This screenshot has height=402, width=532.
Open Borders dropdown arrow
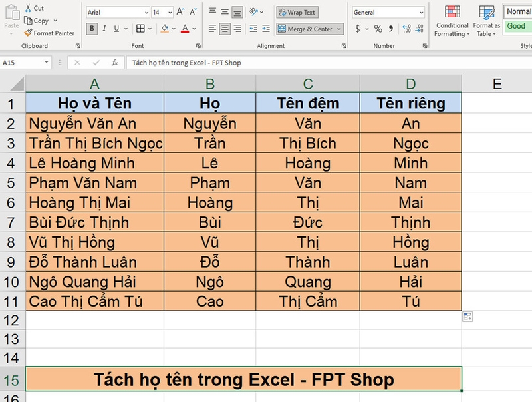pos(150,29)
